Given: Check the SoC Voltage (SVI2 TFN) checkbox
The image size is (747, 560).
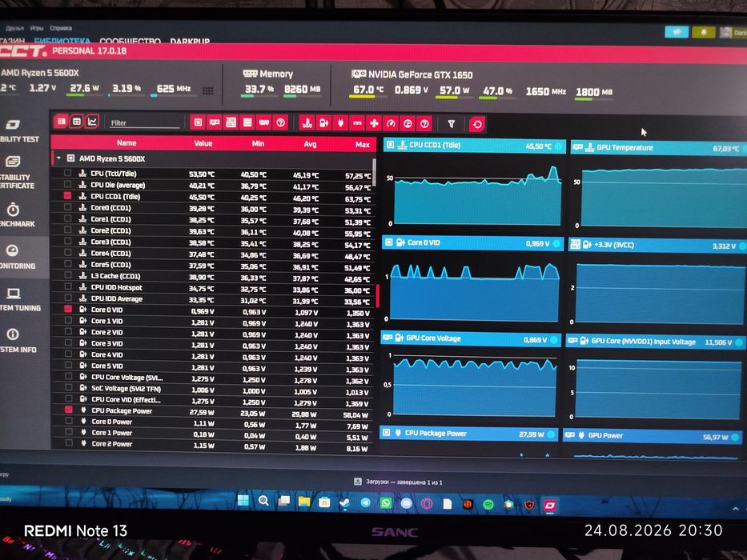Looking at the screenshot, I should [x=69, y=388].
